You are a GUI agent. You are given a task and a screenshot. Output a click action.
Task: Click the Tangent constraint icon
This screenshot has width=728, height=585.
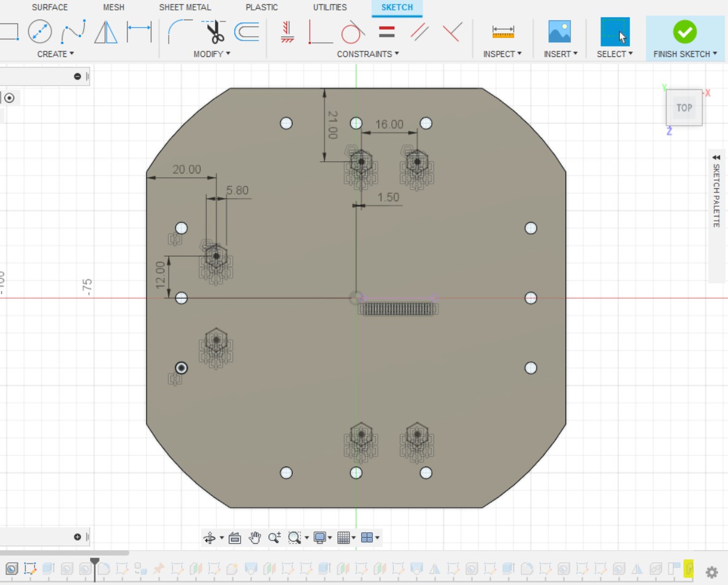[351, 32]
